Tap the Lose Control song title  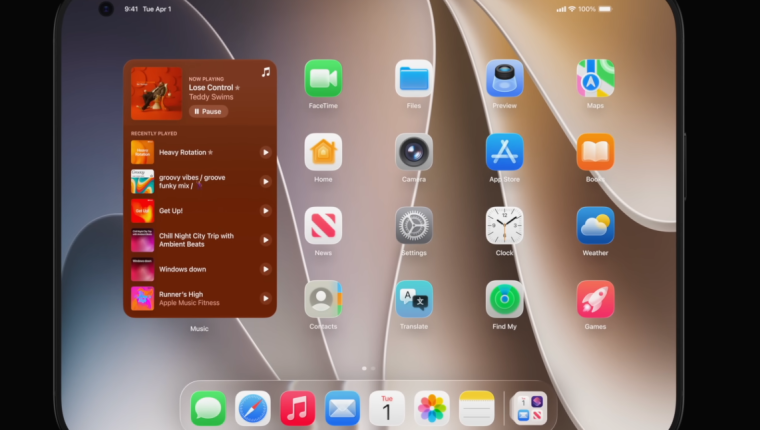(x=211, y=88)
